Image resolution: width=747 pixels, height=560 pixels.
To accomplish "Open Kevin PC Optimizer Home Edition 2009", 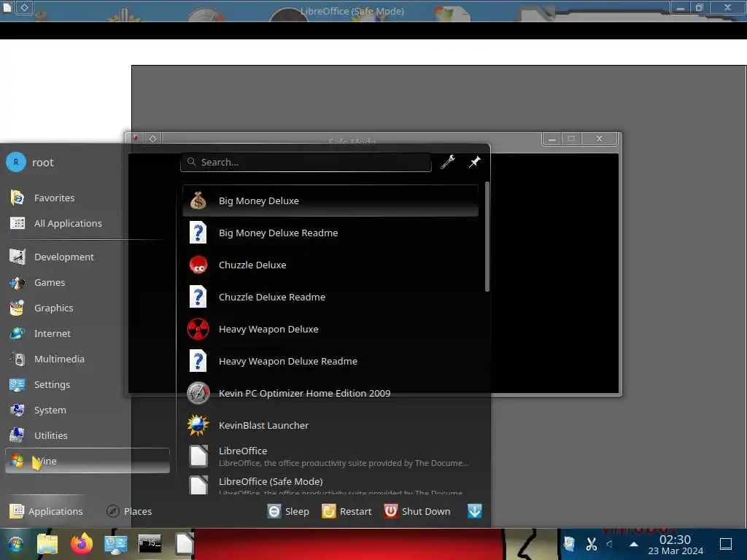I will pyautogui.click(x=330, y=393).
